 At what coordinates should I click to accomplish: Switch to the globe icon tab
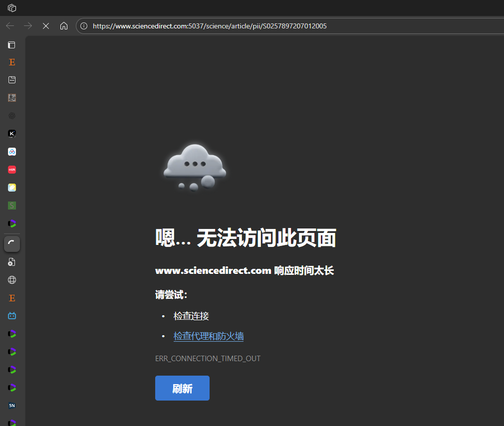click(x=12, y=280)
